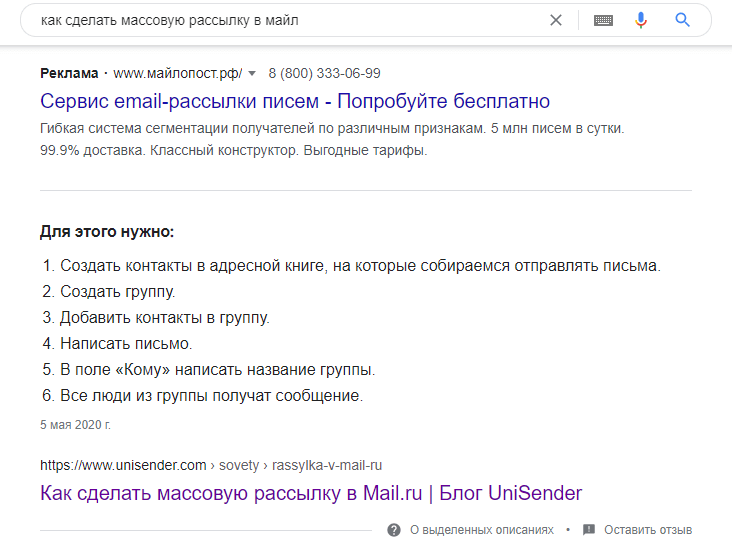Screen dimensions: 732x557
Task: Click the snippet heading "Для этого нужно:"
Action: (x=107, y=232)
